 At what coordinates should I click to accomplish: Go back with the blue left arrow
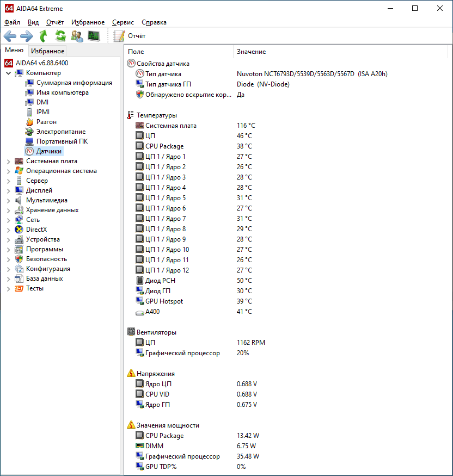coord(10,36)
